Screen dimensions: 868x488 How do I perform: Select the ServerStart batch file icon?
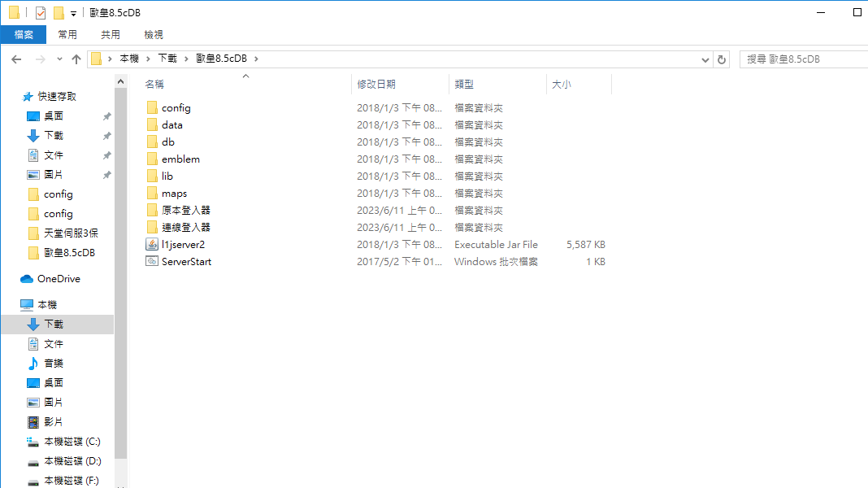(152, 261)
